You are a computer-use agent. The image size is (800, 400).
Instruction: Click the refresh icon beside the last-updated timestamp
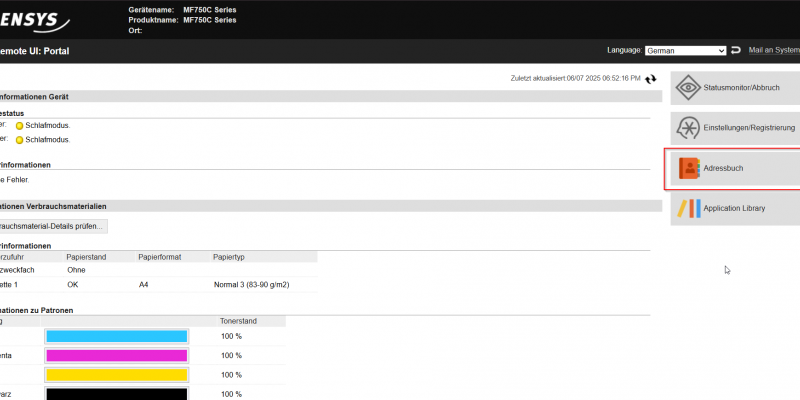click(651, 79)
